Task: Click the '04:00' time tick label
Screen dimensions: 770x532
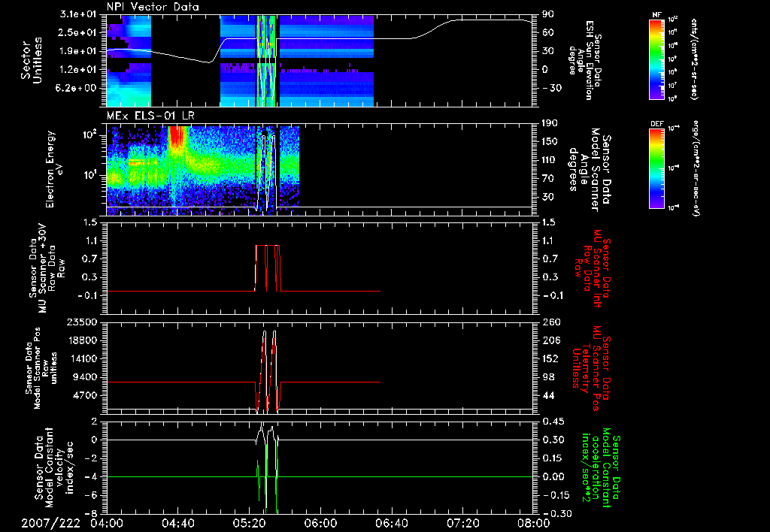Action: [107, 523]
